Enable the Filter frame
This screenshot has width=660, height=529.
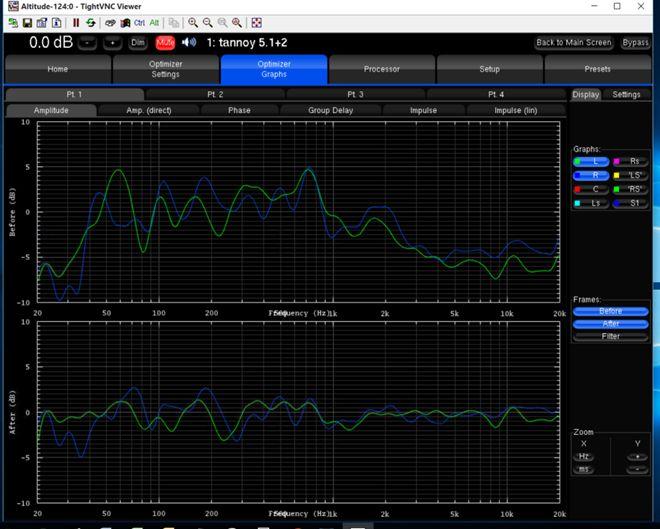[x=610, y=337]
